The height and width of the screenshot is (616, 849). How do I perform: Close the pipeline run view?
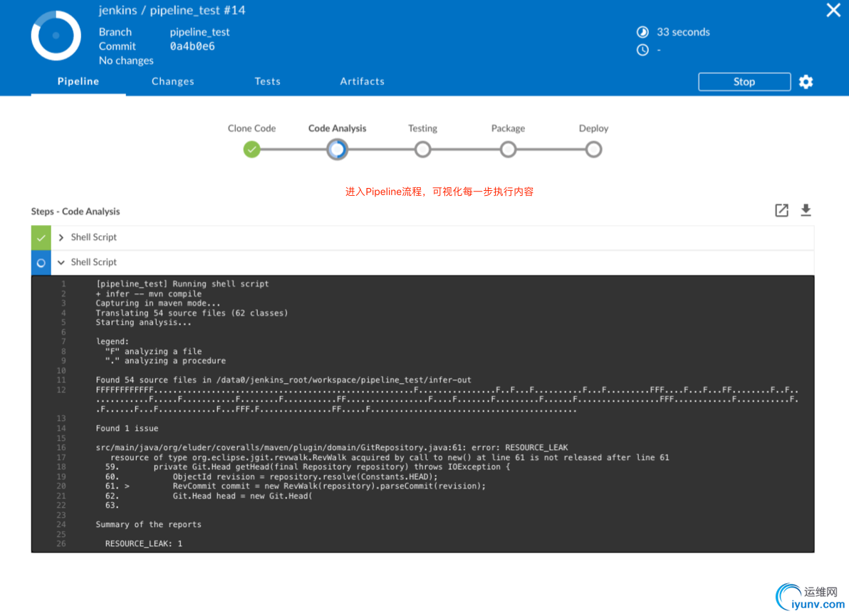click(x=833, y=10)
